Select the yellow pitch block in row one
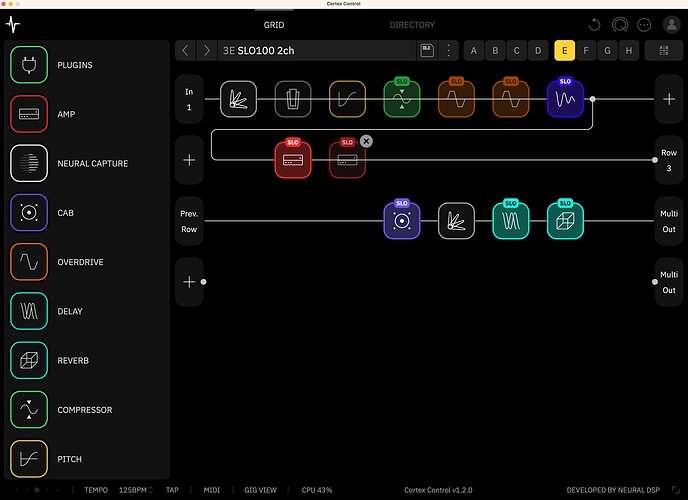The image size is (688, 500). pyautogui.click(x=347, y=99)
